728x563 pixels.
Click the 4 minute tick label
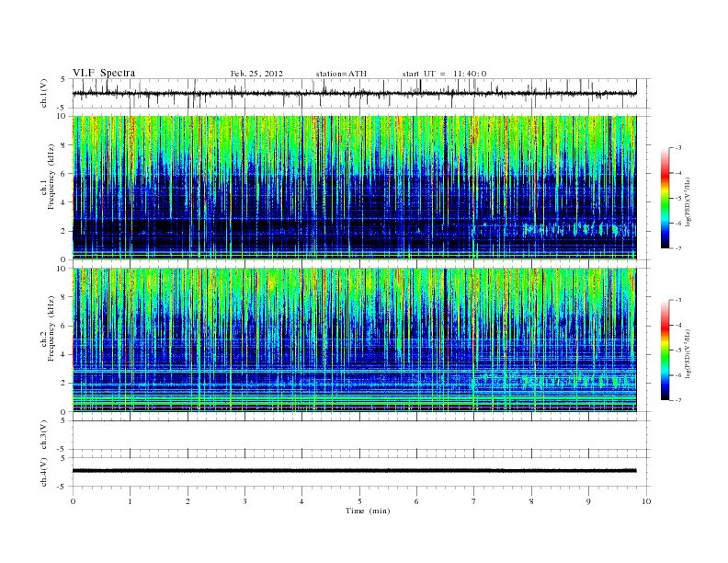pyautogui.click(x=301, y=501)
